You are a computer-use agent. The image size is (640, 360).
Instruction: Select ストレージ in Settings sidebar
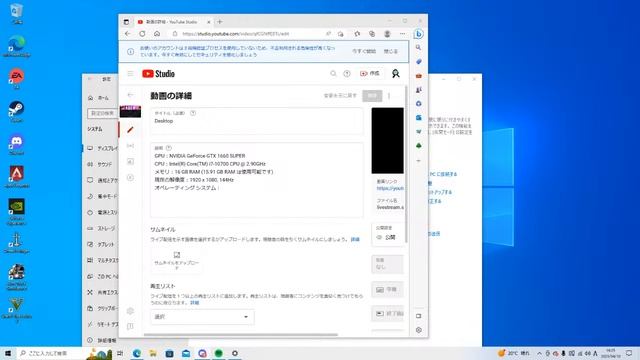[x=102, y=229]
